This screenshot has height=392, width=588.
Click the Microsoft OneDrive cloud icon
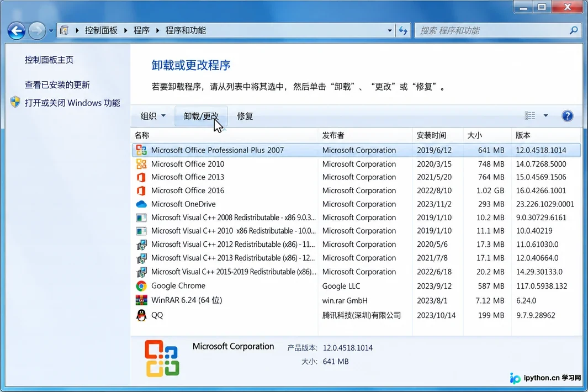141,204
